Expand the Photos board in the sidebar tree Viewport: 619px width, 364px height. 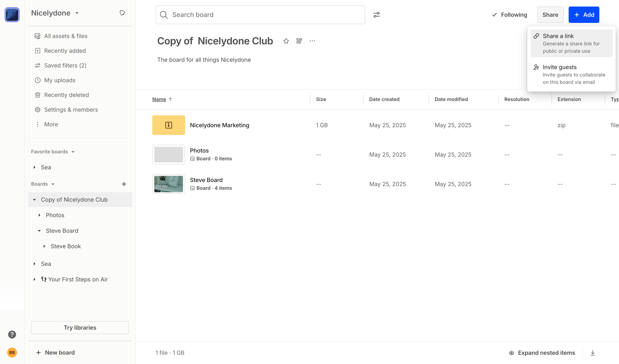(x=39, y=215)
